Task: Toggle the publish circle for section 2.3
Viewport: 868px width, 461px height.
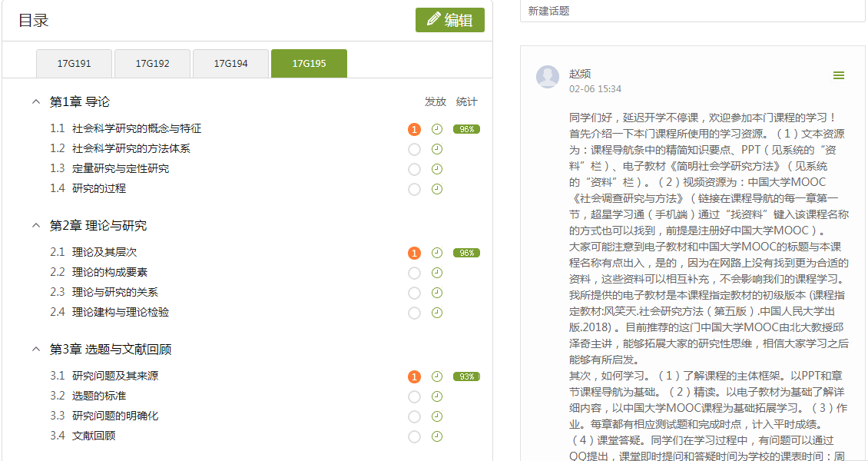Action: [415, 293]
